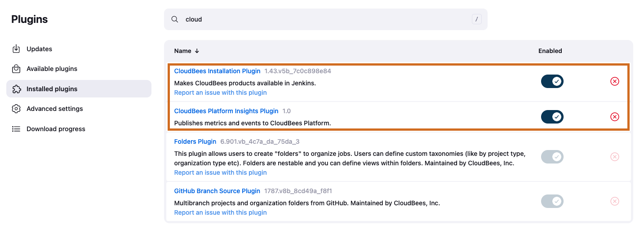
Task: Click the uninstall icon for Folders Plugin
Action: (614, 157)
